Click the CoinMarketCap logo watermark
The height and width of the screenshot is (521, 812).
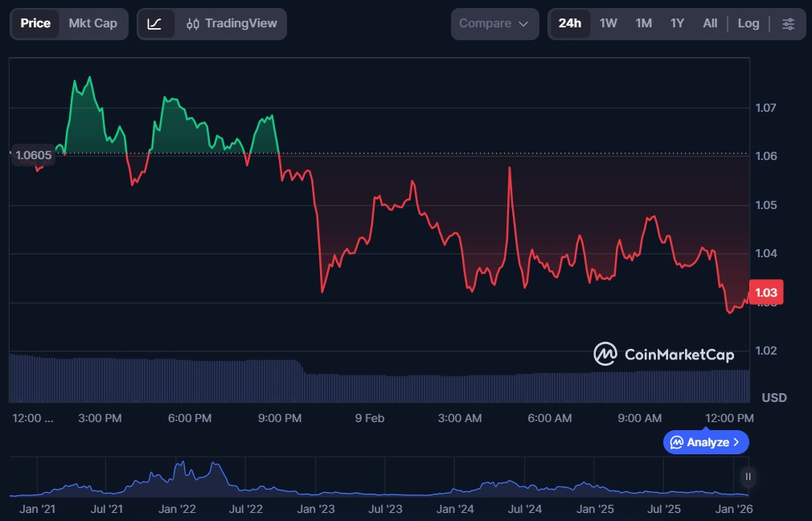pos(663,355)
